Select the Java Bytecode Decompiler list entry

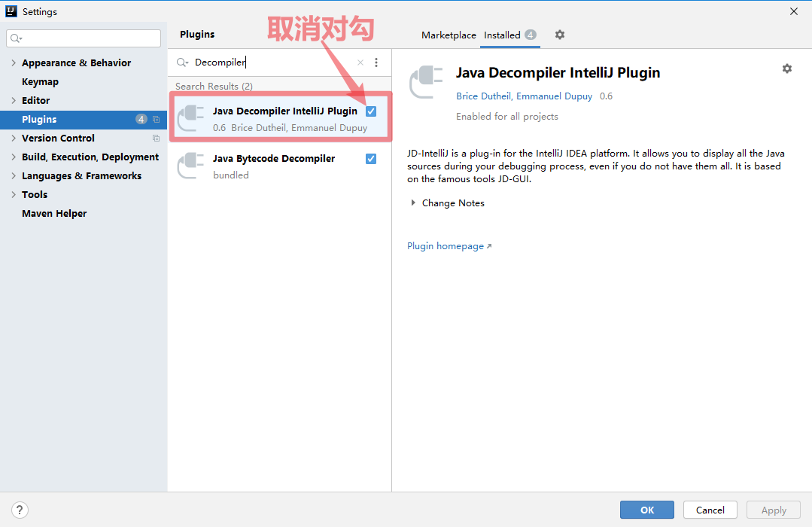(x=280, y=166)
